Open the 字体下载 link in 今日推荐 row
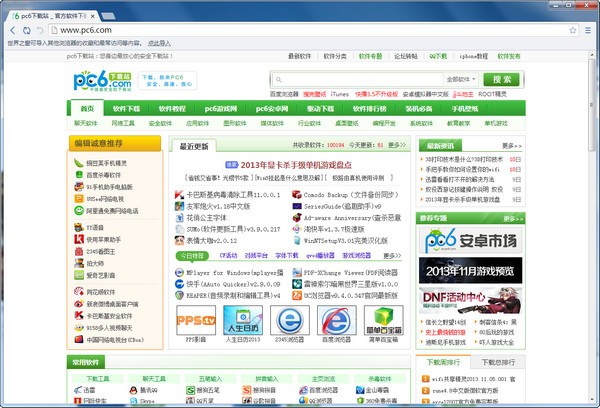600x408 pixels. click(x=287, y=255)
